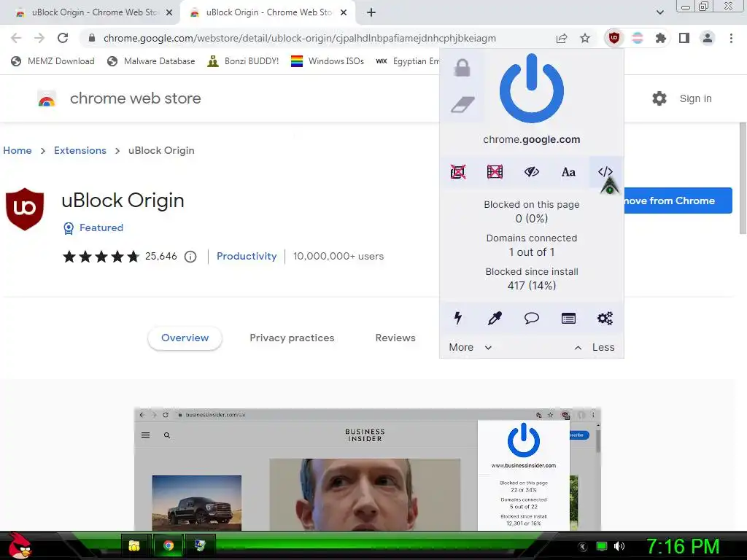Click the address bar URL
This screenshot has width=747, height=560.
(300, 38)
